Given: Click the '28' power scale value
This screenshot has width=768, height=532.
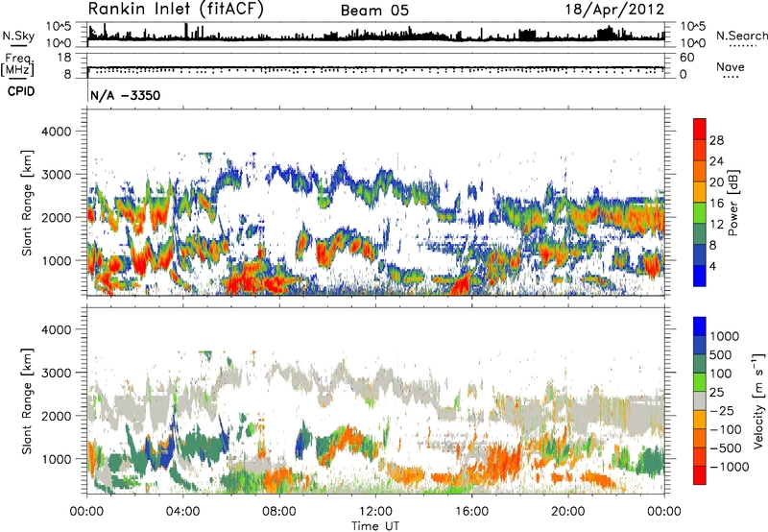Looking at the screenshot, I should [716, 140].
